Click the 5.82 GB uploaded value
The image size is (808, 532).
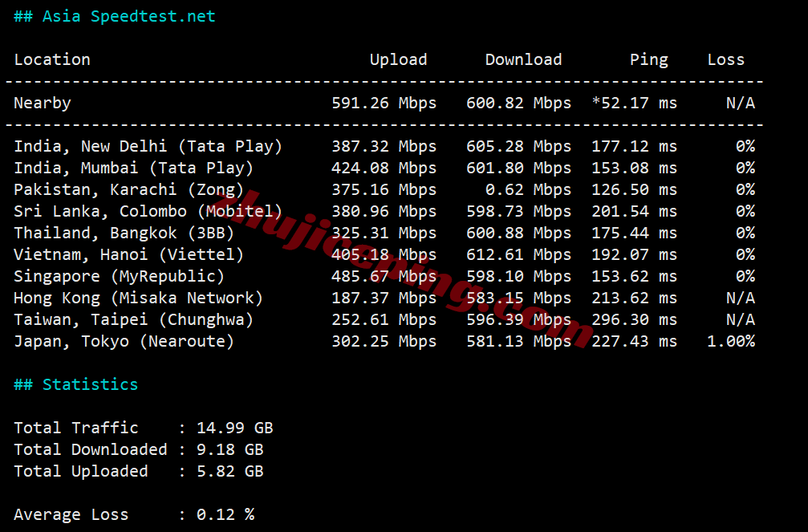[229, 471]
